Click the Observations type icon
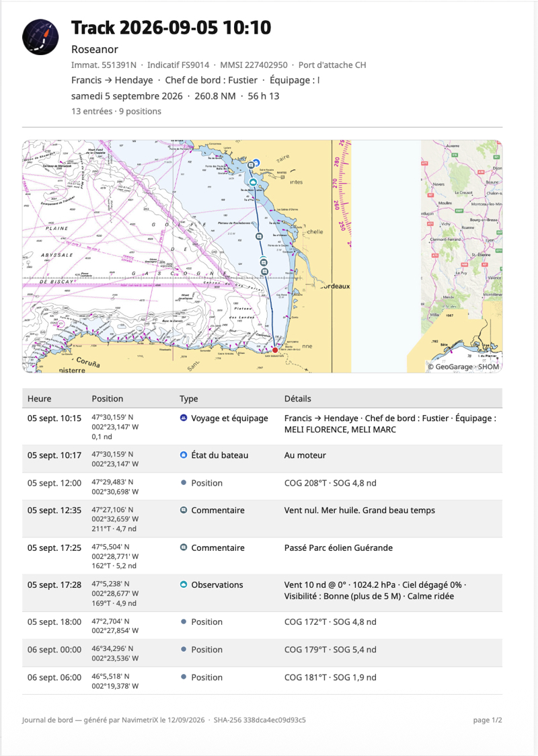This screenshot has height=756, width=538. [x=183, y=585]
